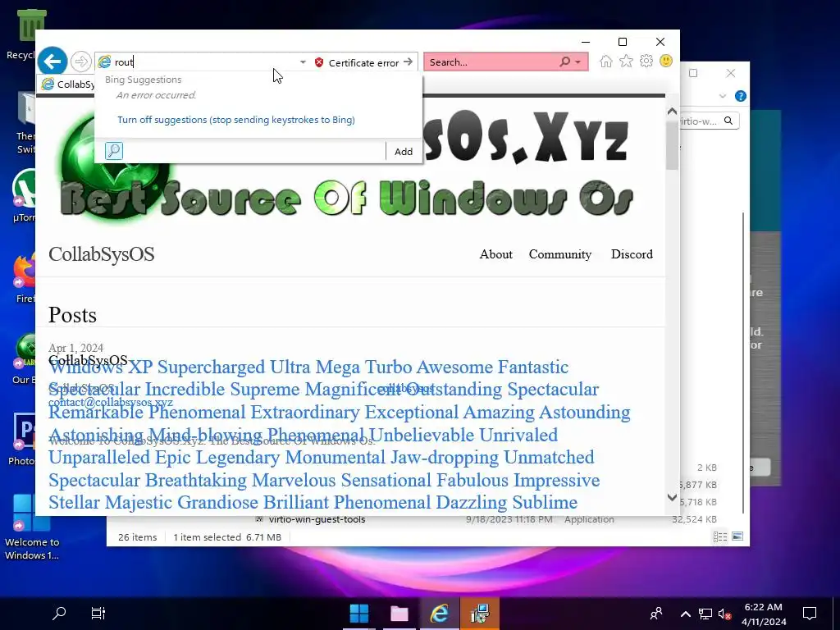The image size is (840, 630).
Task: Switch Explorer to details view icon
Action: [720, 536]
